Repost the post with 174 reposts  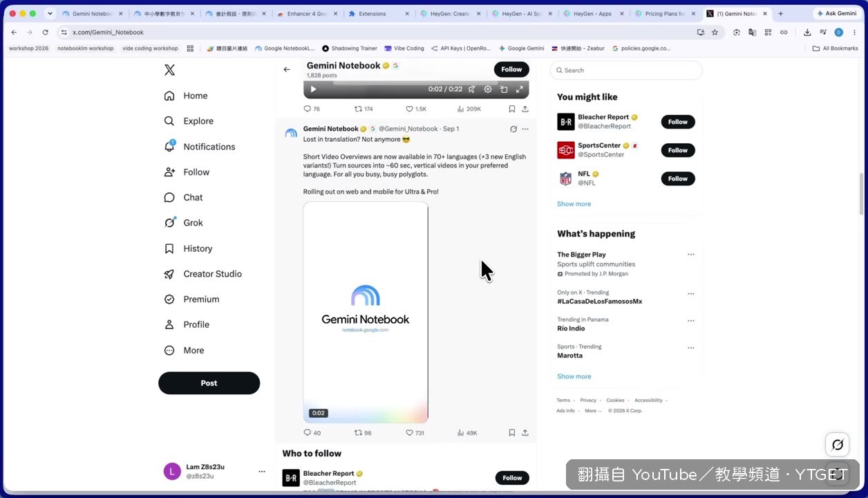(x=364, y=109)
